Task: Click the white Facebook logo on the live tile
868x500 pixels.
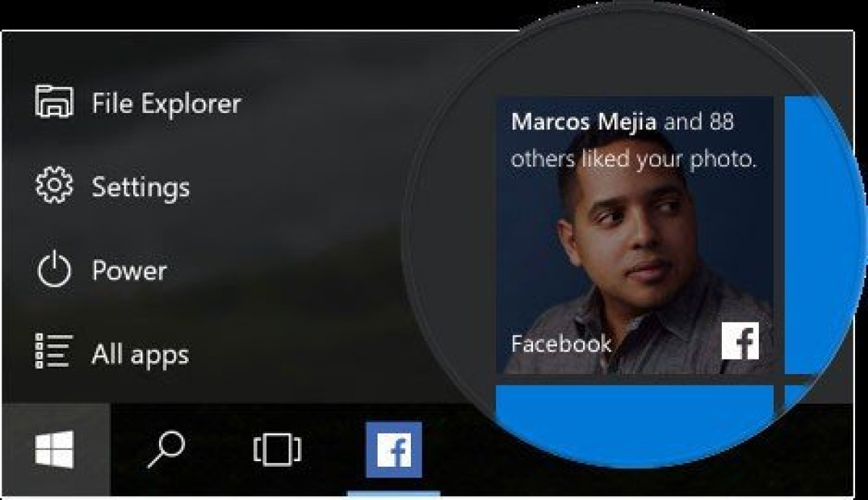Action: coord(740,341)
